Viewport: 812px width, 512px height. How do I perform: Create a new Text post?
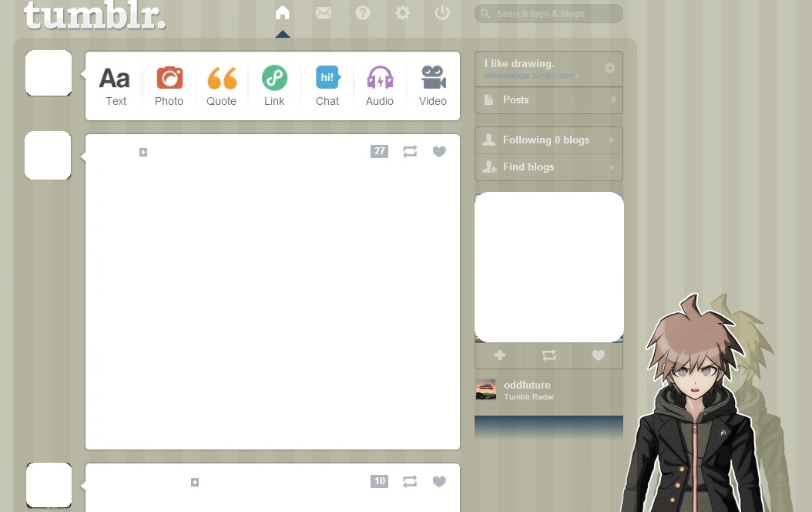(116, 86)
